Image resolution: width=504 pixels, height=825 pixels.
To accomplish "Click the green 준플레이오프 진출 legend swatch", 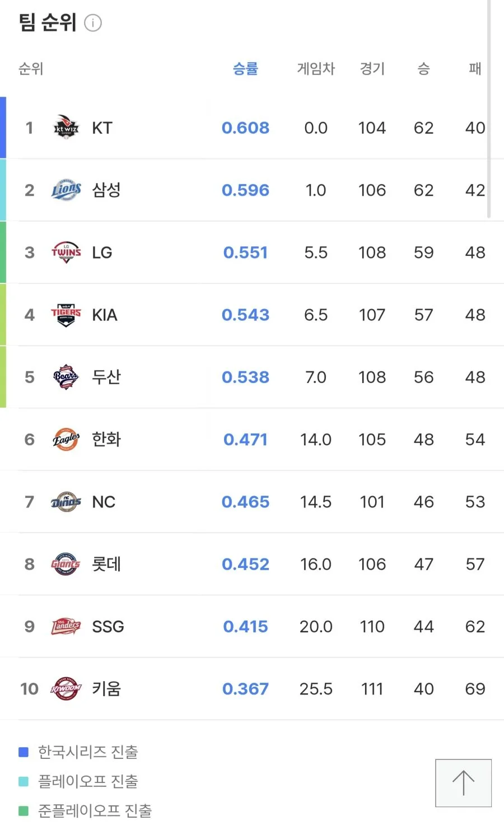I will tap(24, 810).
